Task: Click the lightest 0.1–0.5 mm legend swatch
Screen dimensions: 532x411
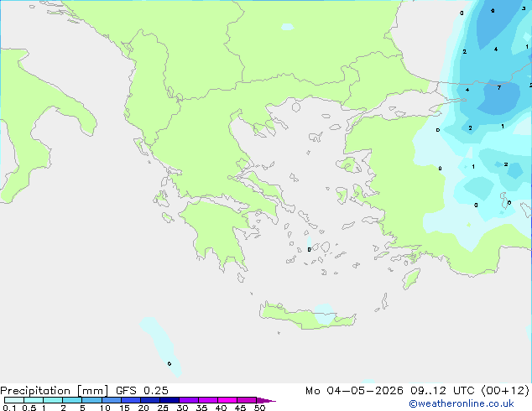Action: coord(14,400)
